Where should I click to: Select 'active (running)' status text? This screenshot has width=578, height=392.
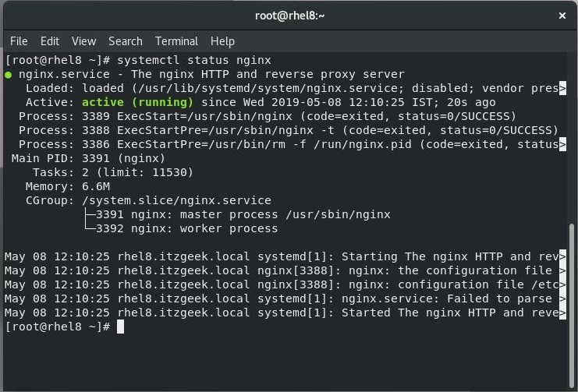coord(137,102)
